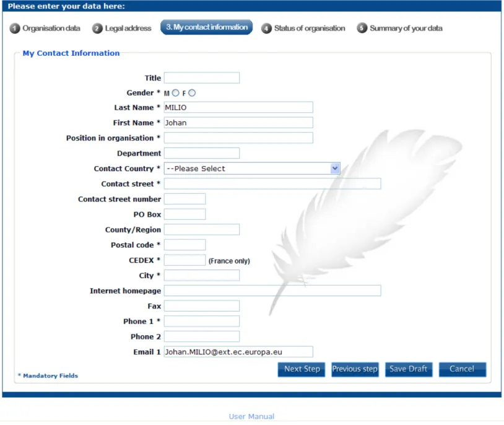Focus the PO Box input field

click(185, 214)
